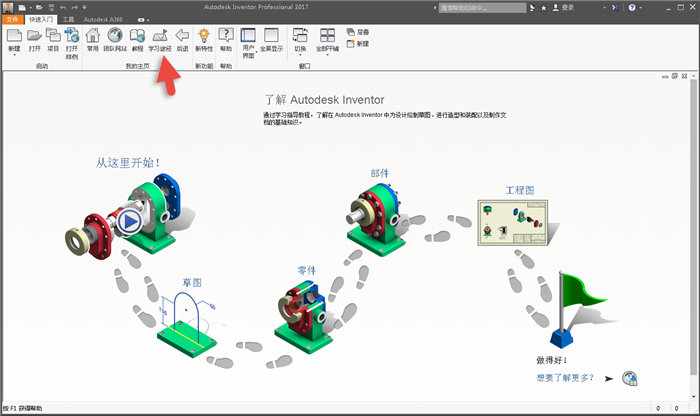Click the subscription center satellite icon

(x=532, y=8)
